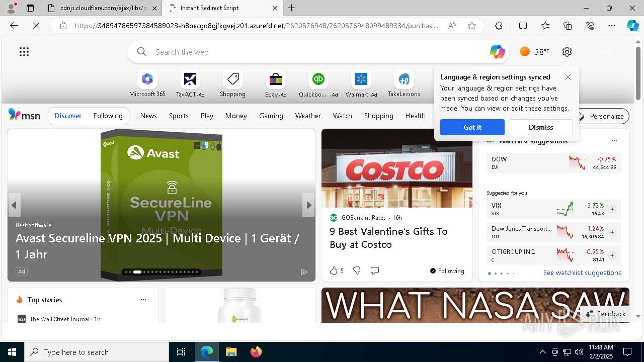Open the 38°F weather widget
644x362 pixels.
(534, 52)
